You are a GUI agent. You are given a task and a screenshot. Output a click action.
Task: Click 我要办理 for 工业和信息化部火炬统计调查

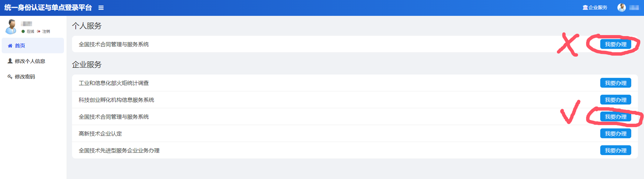point(615,83)
